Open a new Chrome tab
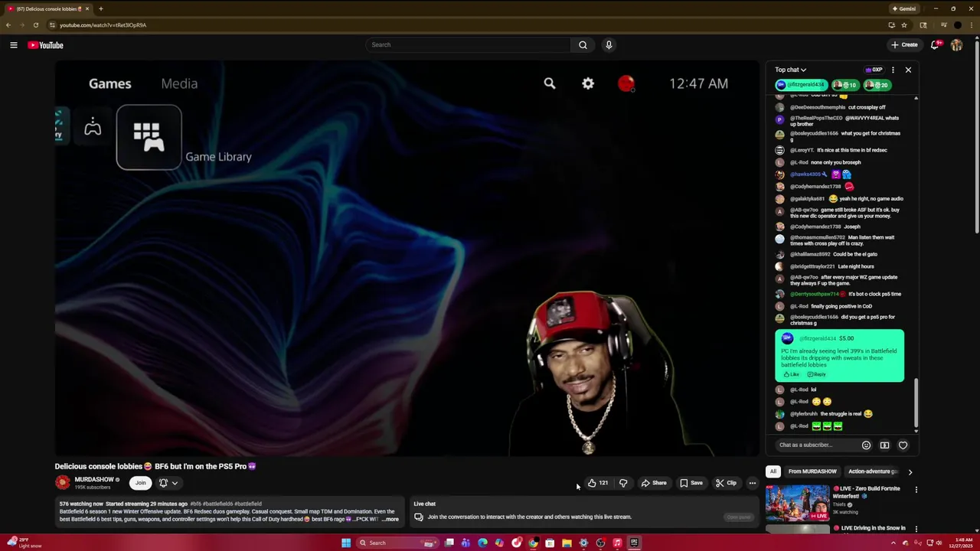Image resolution: width=980 pixels, height=551 pixels. point(100,8)
